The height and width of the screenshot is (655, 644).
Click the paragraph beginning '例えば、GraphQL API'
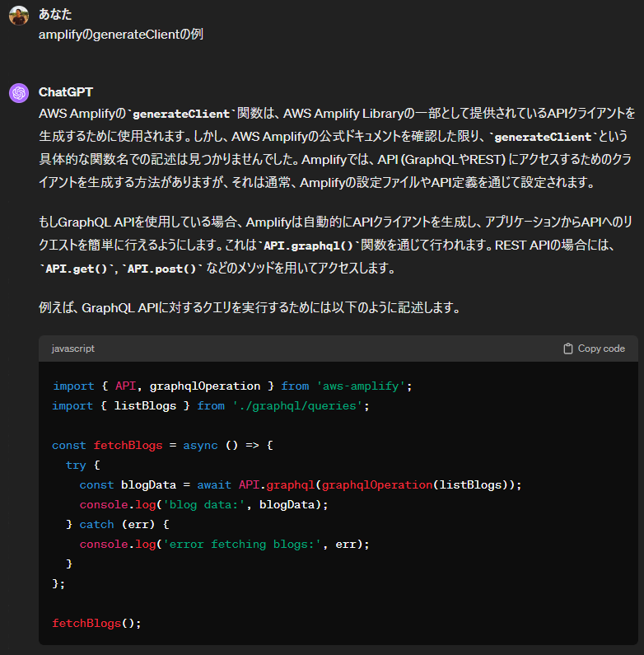[250, 308]
